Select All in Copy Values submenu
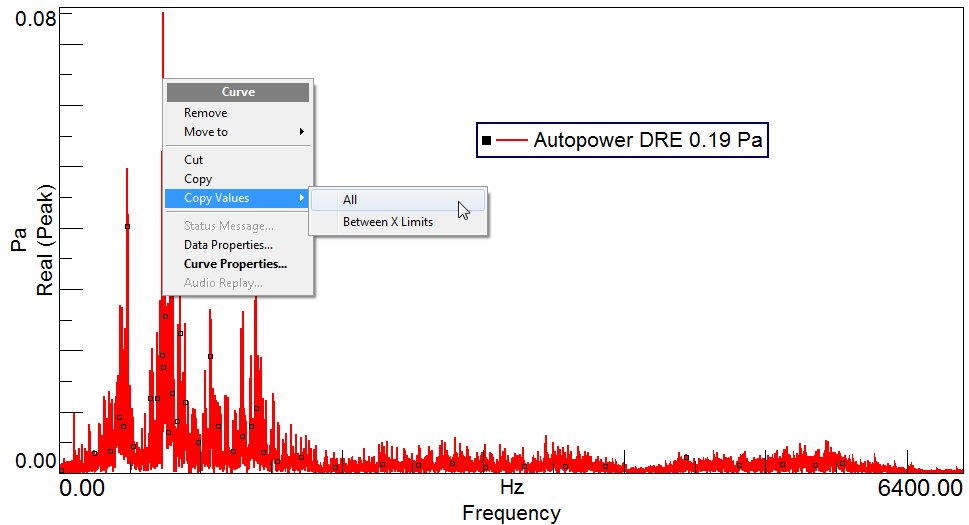 click(x=350, y=200)
